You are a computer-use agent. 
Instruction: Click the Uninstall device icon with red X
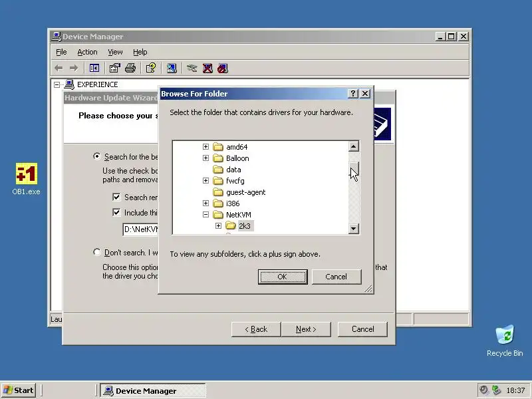pos(207,68)
